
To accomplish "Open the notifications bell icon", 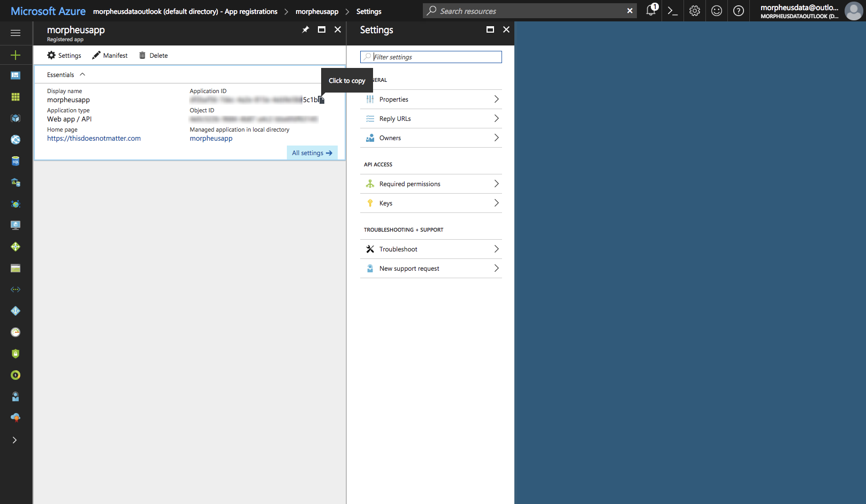I will [x=651, y=10].
